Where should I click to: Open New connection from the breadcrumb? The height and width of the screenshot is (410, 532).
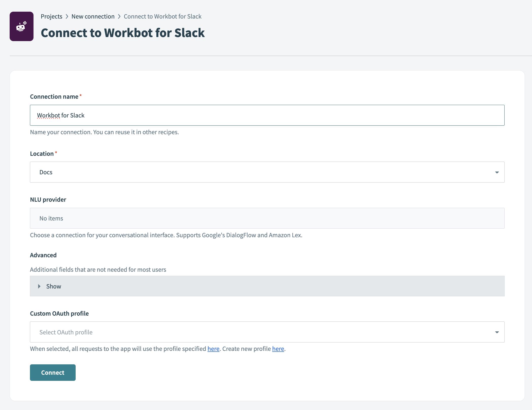click(x=93, y=16)
